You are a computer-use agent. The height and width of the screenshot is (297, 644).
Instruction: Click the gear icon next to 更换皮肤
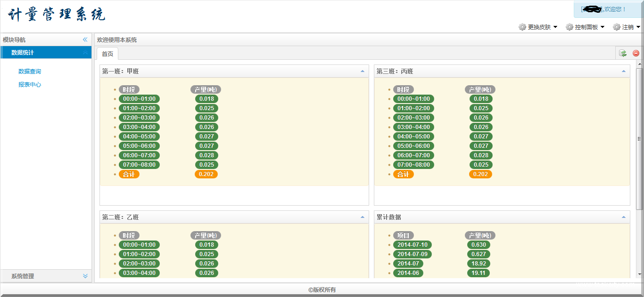point(522,27)
